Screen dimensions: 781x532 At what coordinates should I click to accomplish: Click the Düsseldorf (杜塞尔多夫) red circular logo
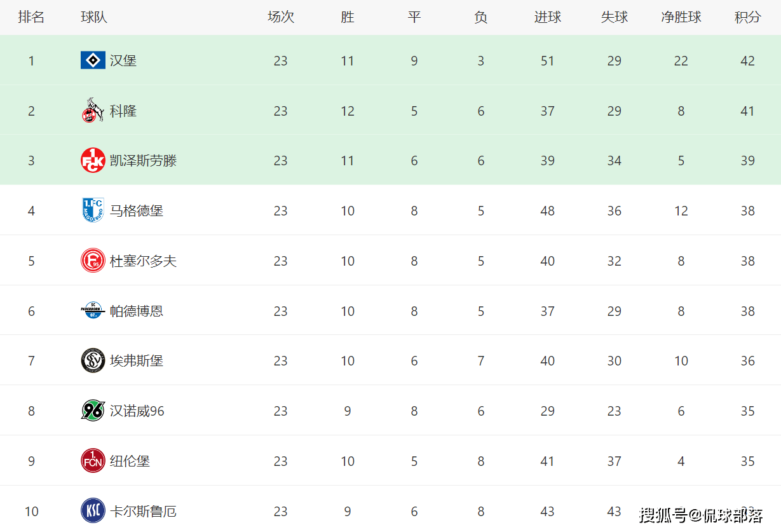pos(93,261)
